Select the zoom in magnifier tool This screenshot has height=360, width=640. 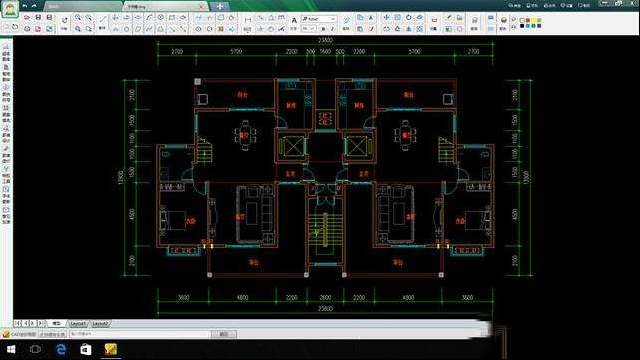tap(78, 18)
